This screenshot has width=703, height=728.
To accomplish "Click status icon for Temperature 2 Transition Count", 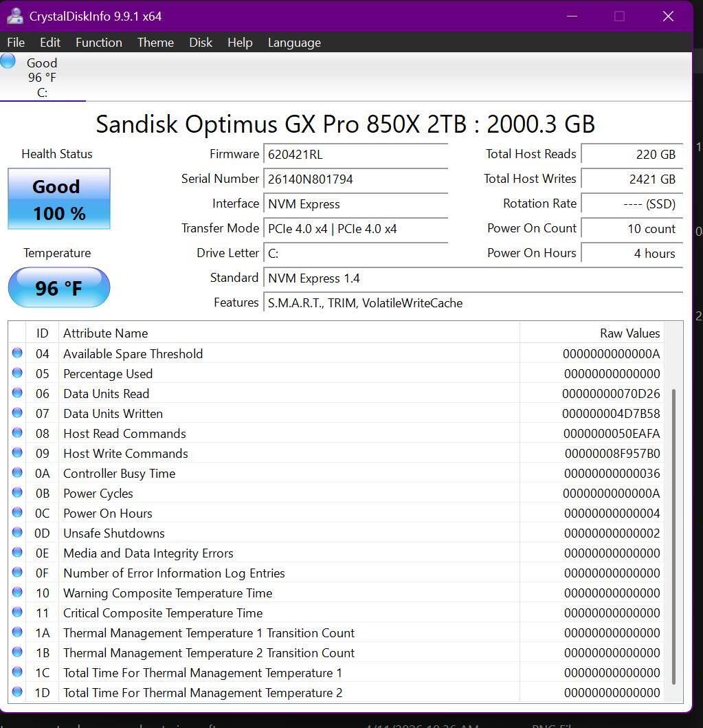I will [17, 652].
